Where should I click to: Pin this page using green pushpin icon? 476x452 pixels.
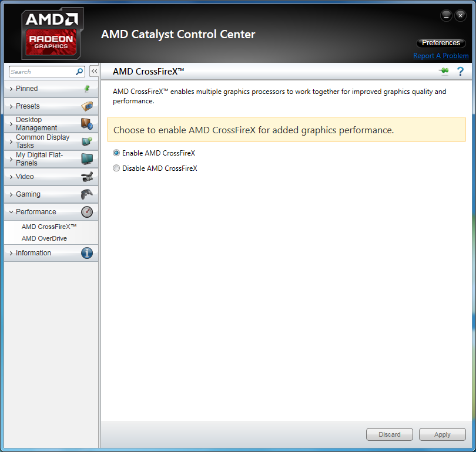point(444,71)
